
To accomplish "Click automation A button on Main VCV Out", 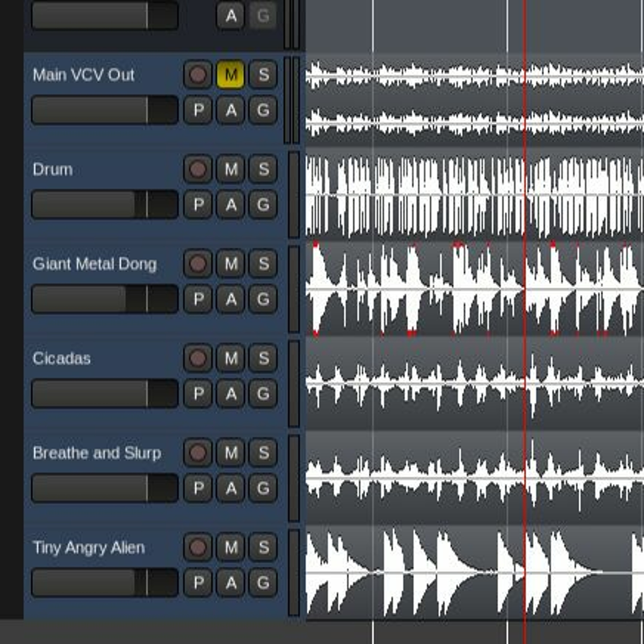I will (230, 110).
